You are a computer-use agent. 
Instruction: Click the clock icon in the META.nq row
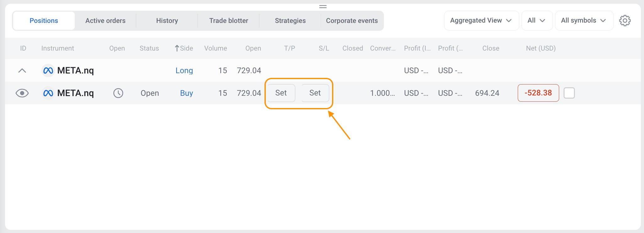tap(118, 93)
